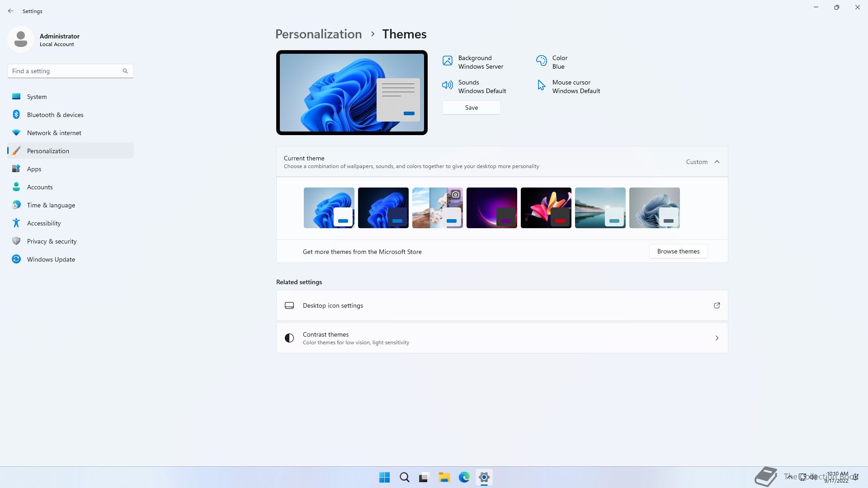Open Mouse cursor Windows Default setting
Image resolution: width=868 pixels, height=488 pixels.
pyautogui.click(x=568, y=87)
